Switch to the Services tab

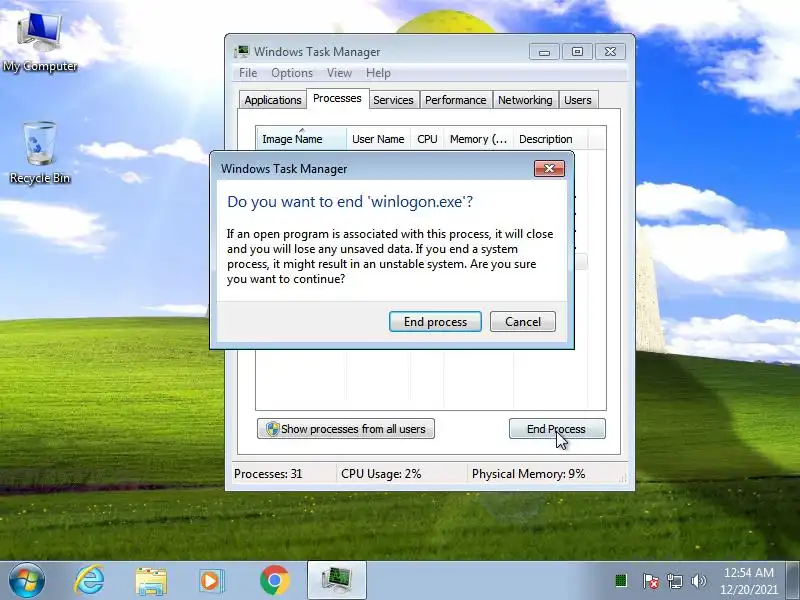click(x=393, y=100)
